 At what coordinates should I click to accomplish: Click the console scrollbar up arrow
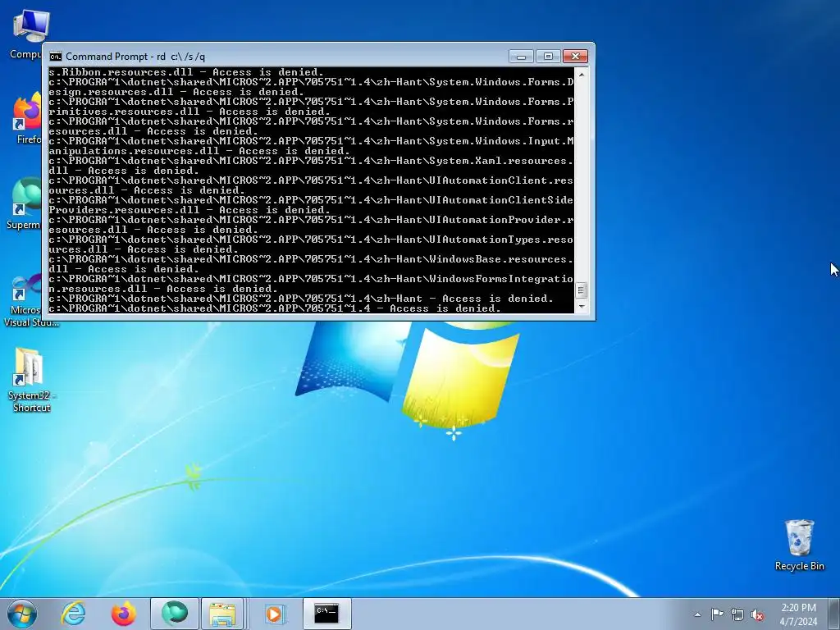coord(582,75)
